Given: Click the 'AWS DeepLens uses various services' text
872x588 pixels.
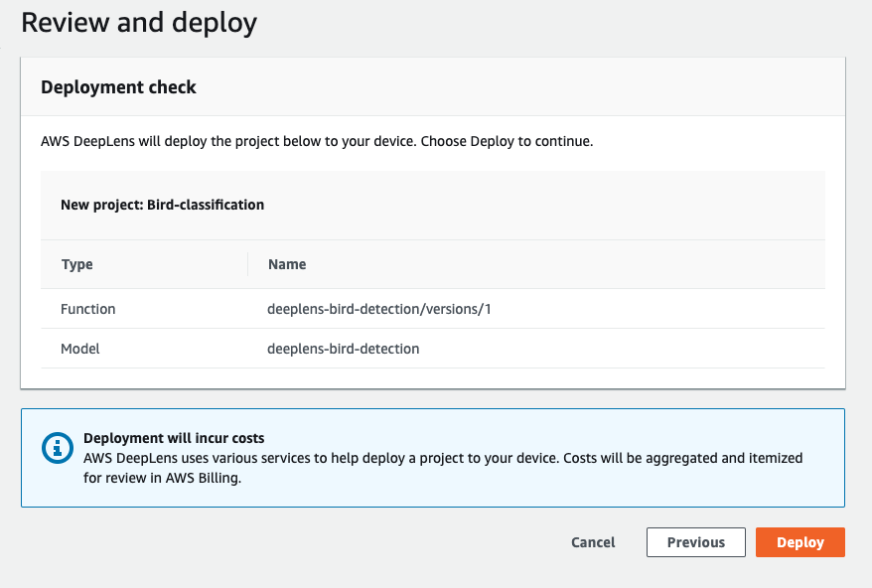Looking at the screenshot, I should 199,458.
